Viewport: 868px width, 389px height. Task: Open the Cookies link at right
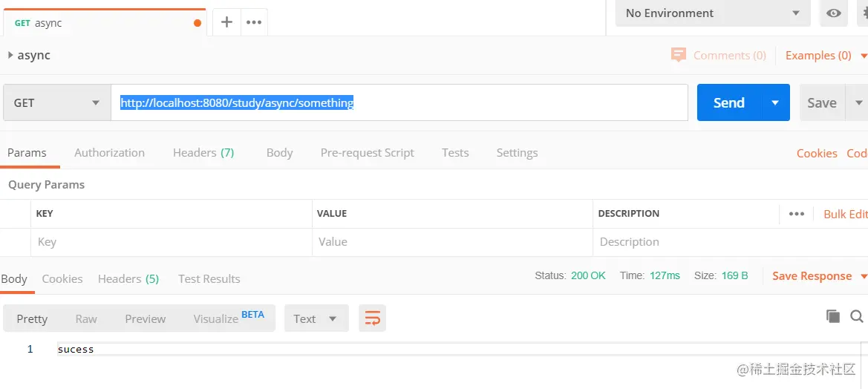tap(817, 153)
